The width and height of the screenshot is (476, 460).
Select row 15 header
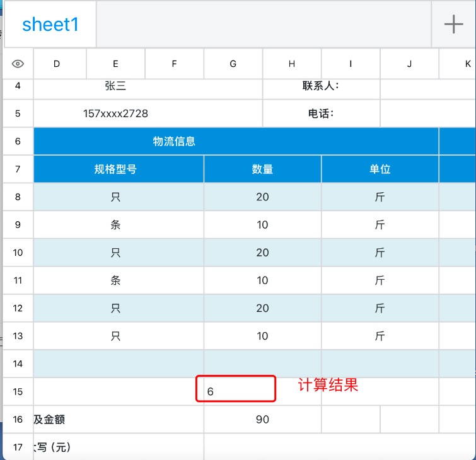(x=18, y=391)
